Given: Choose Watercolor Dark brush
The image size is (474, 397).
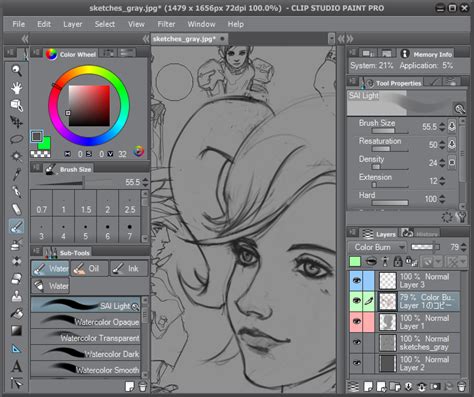Looking at the screenshot, I should [x=86, y=353].
